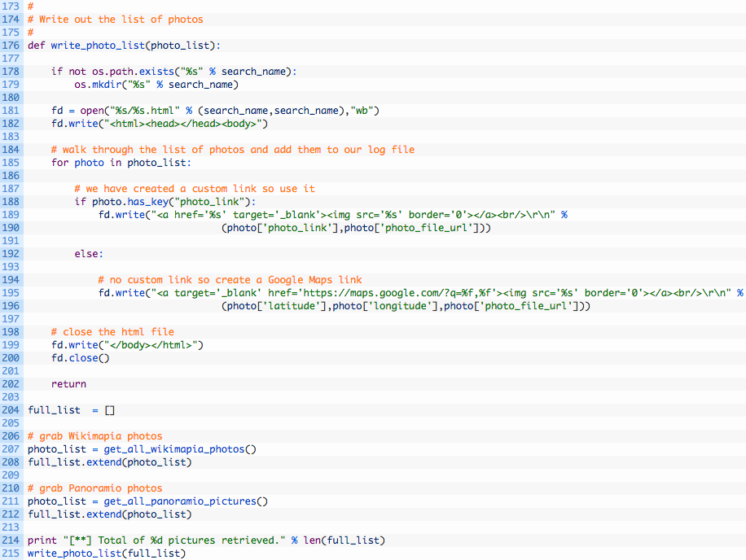Click the open("%s/%s.html" call on line 181
The height and width of the screenshot is (560, 746).
129,111
